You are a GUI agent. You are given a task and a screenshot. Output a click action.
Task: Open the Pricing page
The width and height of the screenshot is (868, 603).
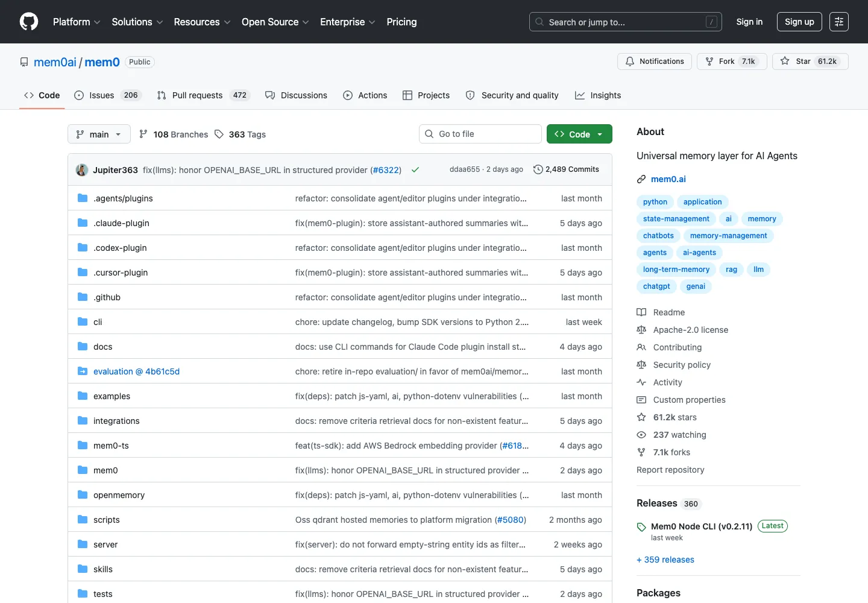[401, 22]
